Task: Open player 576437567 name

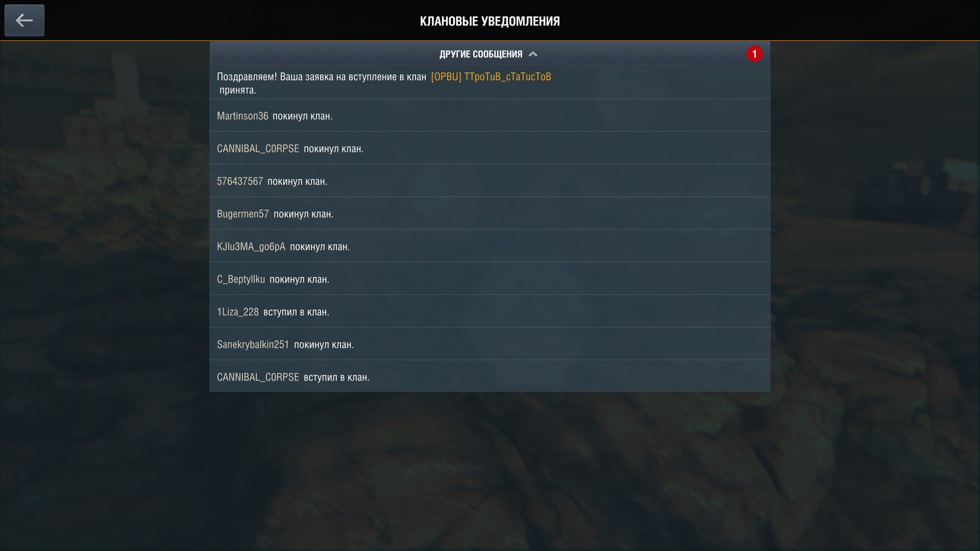Action: [x=240, y=181]
